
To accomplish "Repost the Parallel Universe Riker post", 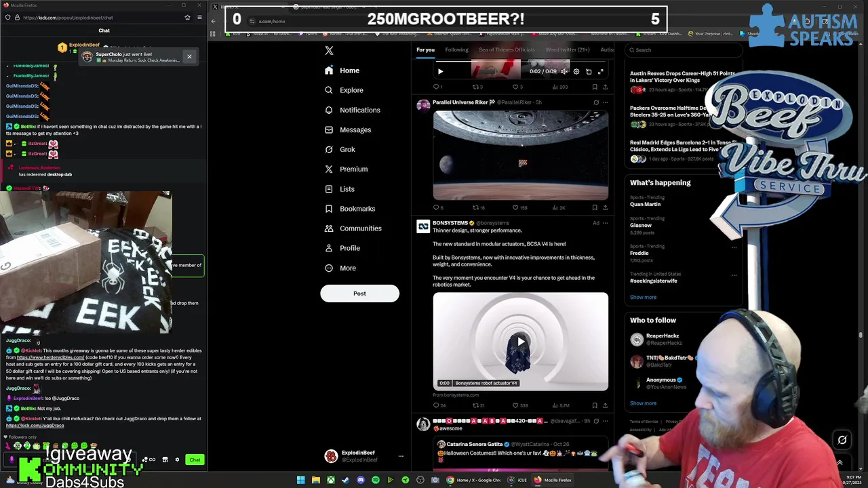I will [475, 207].
